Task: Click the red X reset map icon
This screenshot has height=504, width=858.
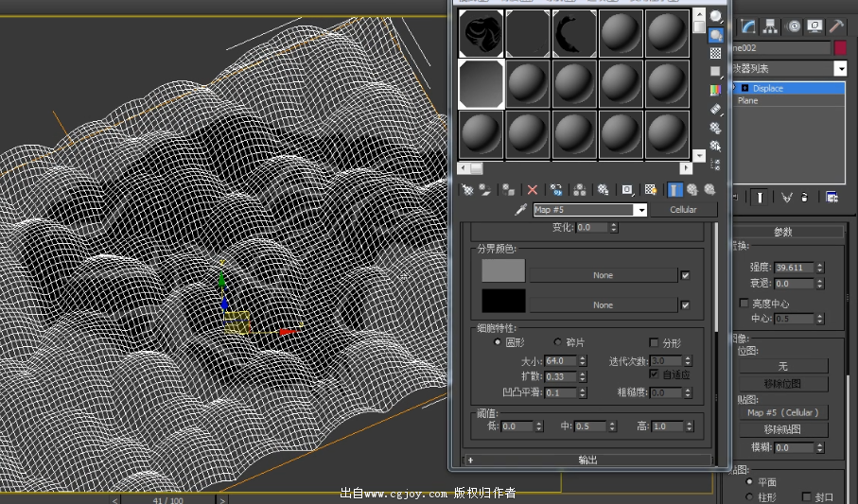Action: click(x=533, y=190)
